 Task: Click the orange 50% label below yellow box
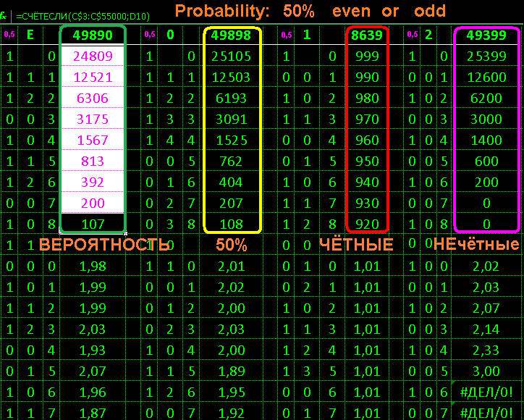[x=232, y=245]
